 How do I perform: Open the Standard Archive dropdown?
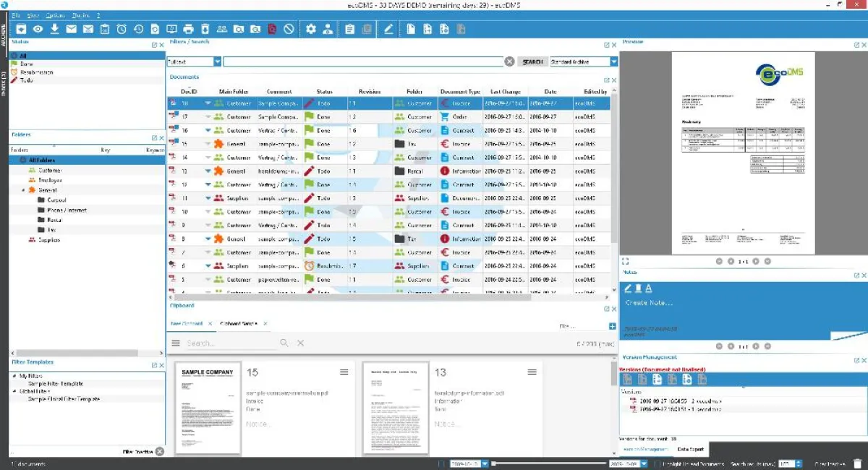click(613, 61)
